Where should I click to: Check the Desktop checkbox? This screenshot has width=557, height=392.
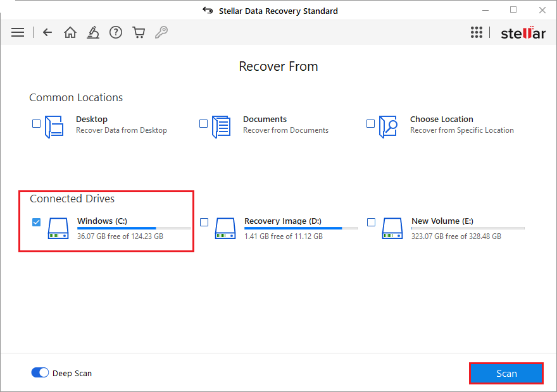tap(36, 123)
